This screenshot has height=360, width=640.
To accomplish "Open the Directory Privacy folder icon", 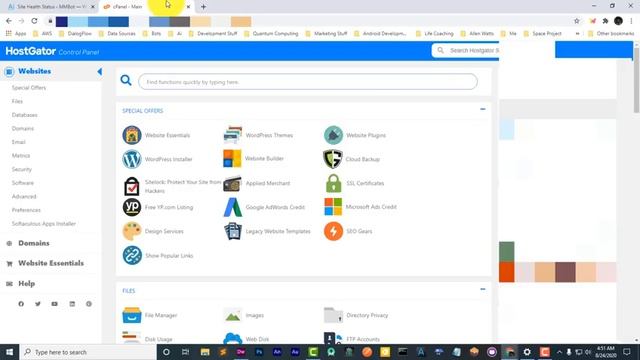I will [x=333, y=315].
